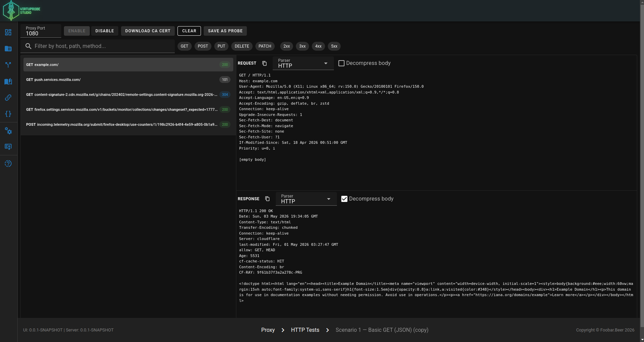Viewport: 644px width, 342px height.
Task: Open the chain link icon in sidebar
Action: pyautogui.click(x=8, y=98)
